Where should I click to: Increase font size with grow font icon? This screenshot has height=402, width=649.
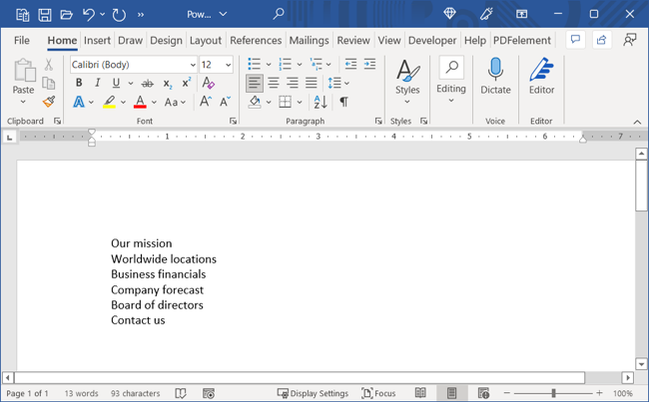(x=206, y=101)
